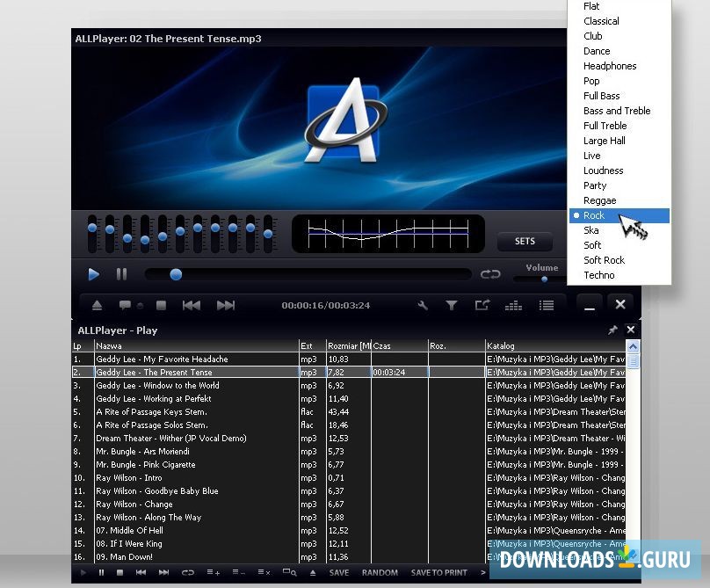Choose the Live preset
This screenshot has width=710, height=588.
pos(619,156)
